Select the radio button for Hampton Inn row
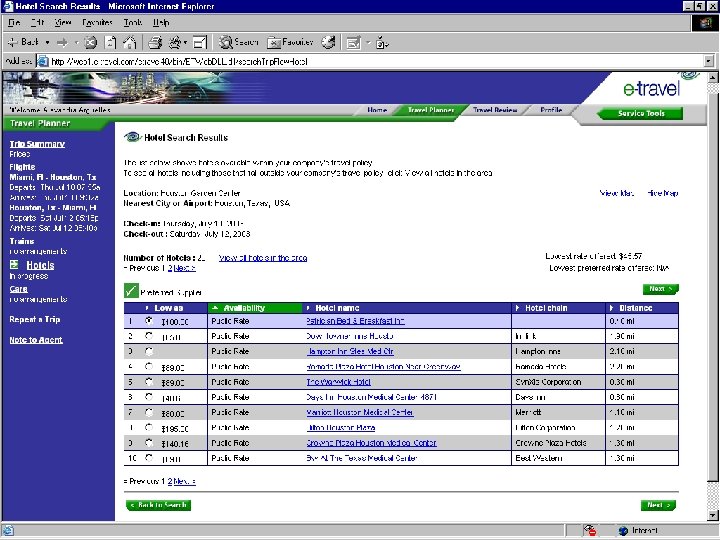720x540 pixels. 149,351
